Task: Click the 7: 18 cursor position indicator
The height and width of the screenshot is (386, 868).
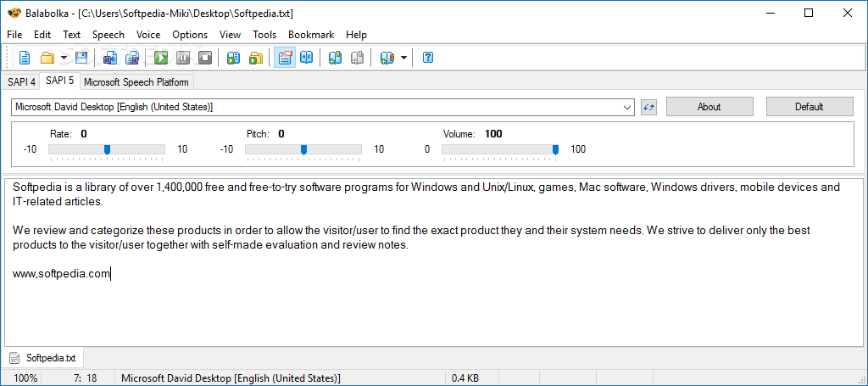Action: click(84, 378)
